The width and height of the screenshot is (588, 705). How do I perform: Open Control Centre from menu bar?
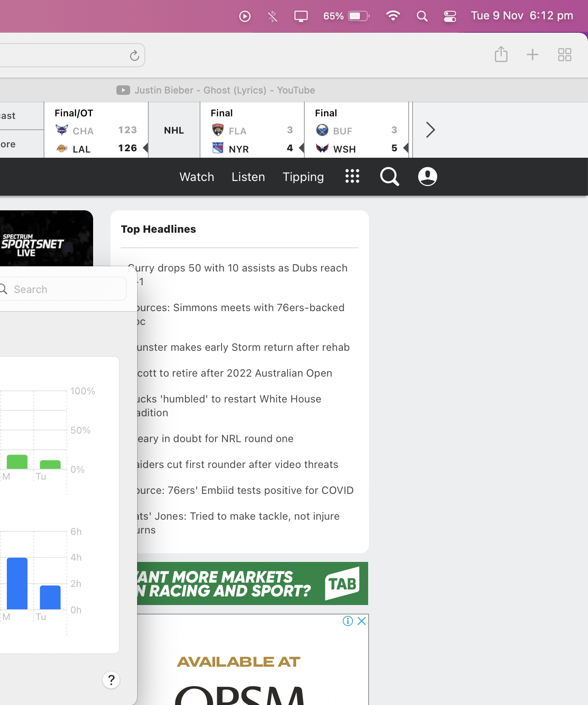click(450, 16)
